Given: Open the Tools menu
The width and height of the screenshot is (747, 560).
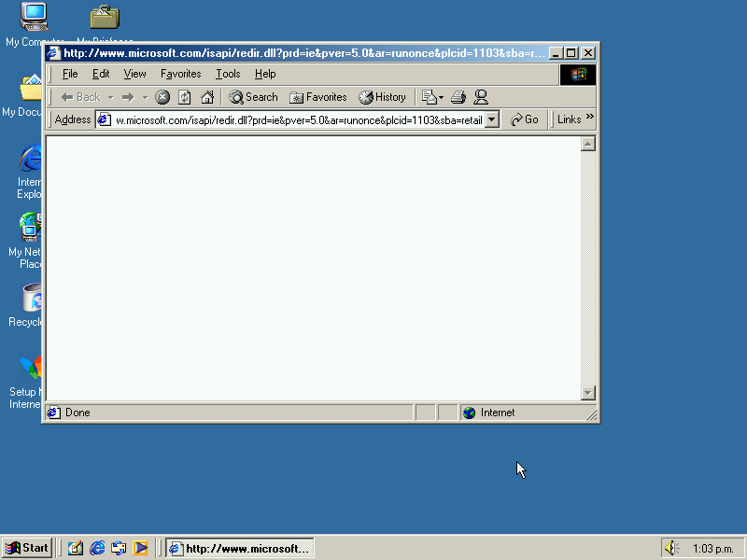Looking at the screenshot, I should click(x=228, y=74).
